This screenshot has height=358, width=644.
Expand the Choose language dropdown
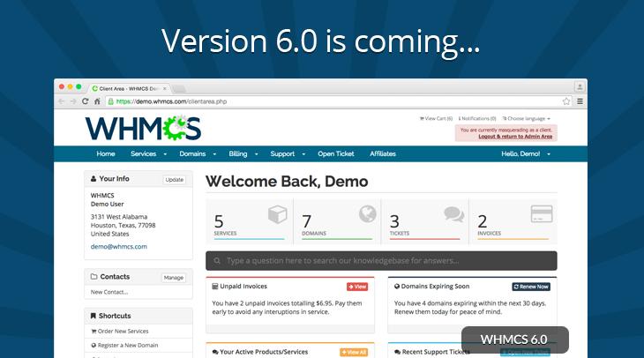526,119
